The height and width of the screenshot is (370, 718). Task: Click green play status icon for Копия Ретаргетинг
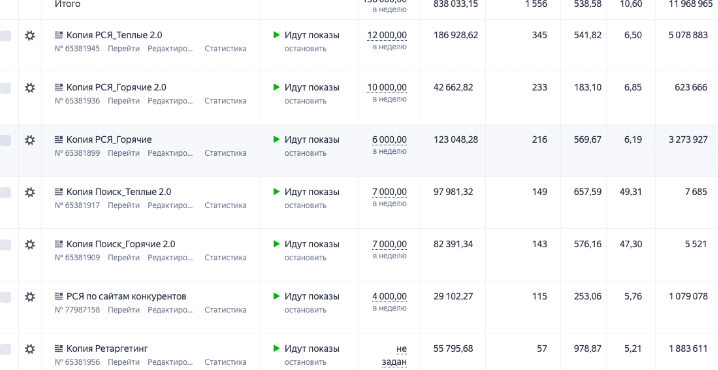[276, 348]
